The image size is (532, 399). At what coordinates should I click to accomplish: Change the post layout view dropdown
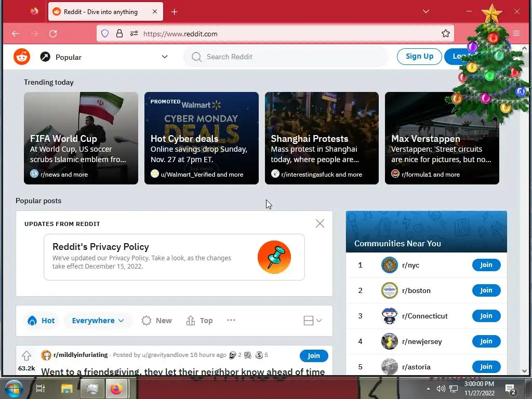[312, 321]
